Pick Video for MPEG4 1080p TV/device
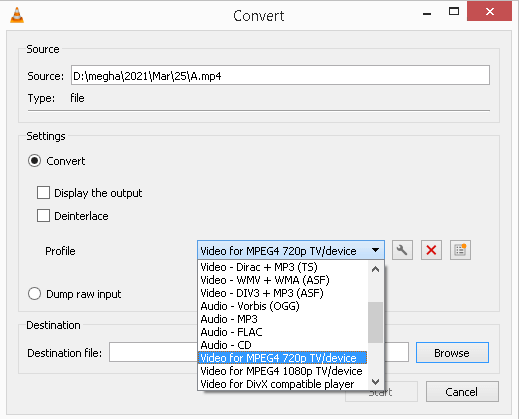The width and height of the screenshot is (519, 419). [282, 371]
